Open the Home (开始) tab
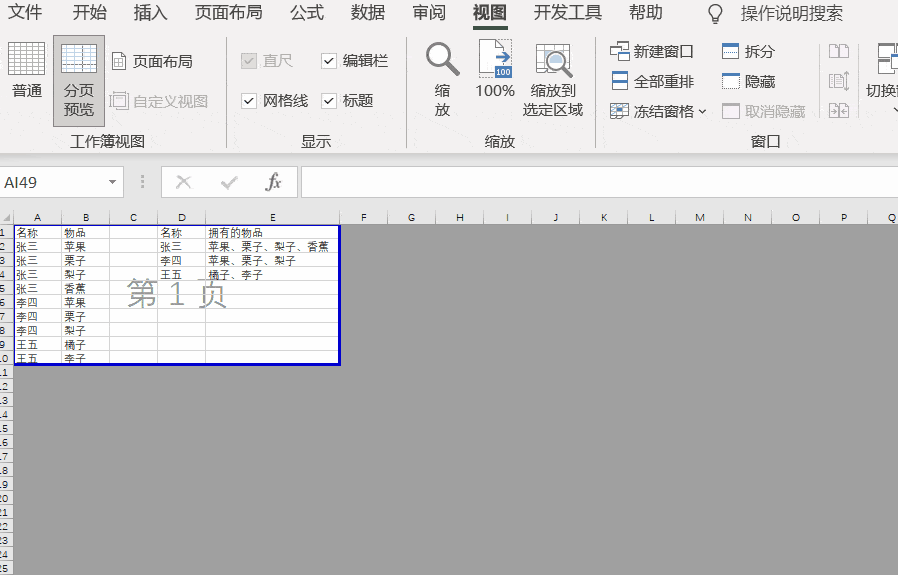Screen dimensions: 898x575 89,13
